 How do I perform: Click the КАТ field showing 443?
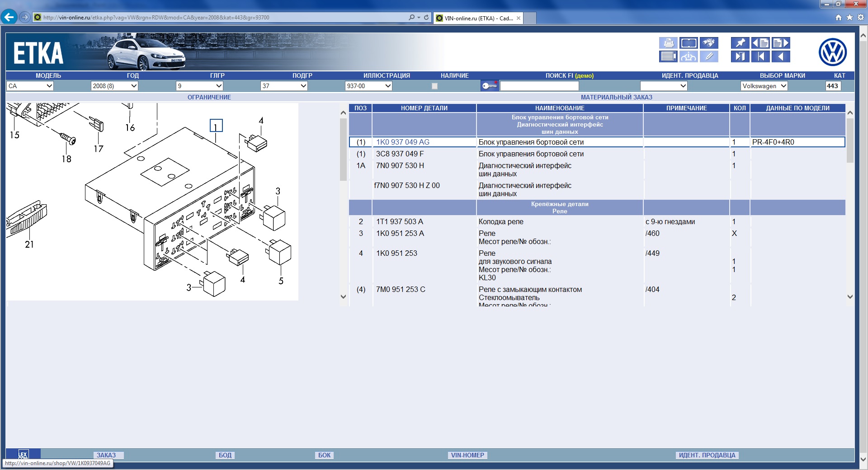pos(833,86)
